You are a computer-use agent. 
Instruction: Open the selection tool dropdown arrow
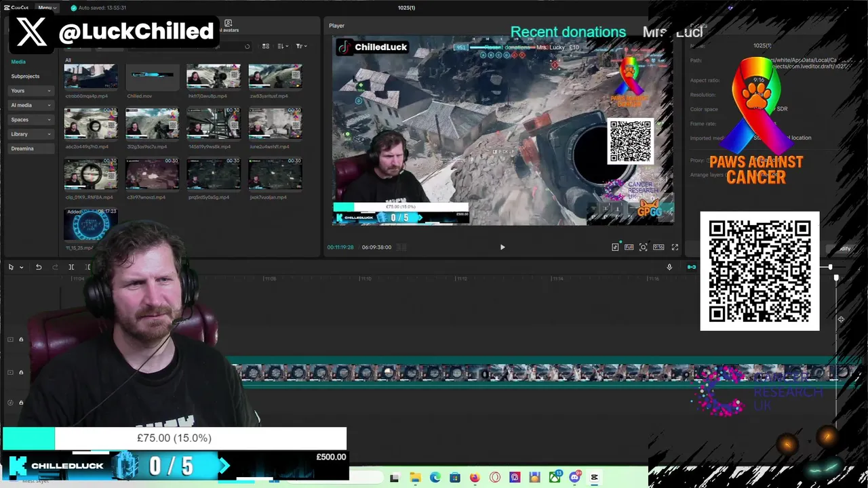(x=22, y=267)
